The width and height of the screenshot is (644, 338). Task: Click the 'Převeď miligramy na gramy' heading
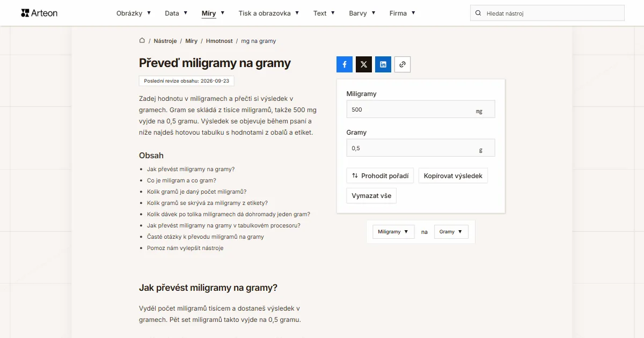215,63
